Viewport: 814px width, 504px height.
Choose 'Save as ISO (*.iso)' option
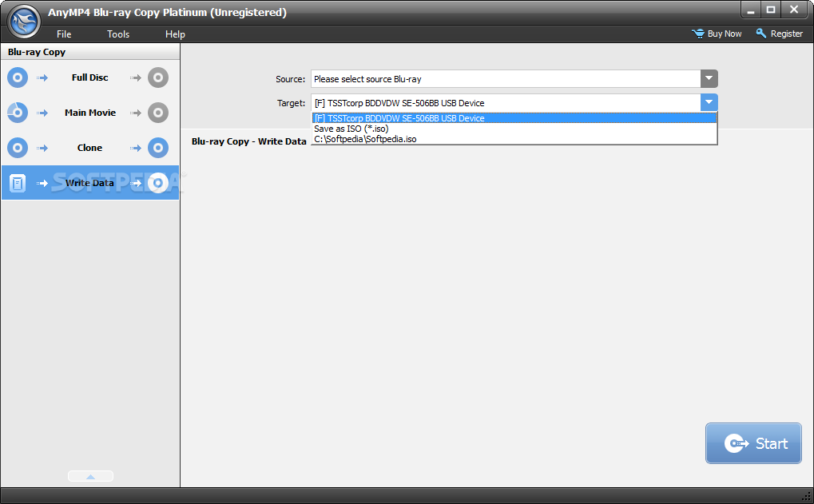coord(514,129)
